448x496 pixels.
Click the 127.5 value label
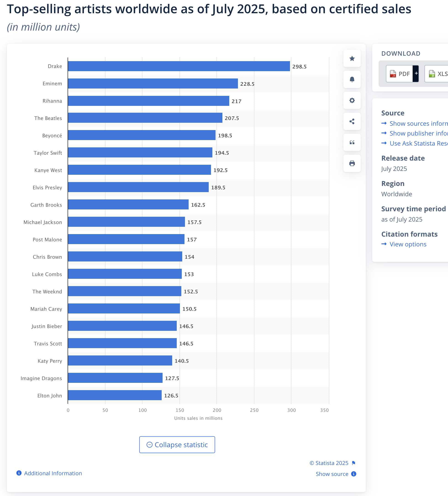pos(172,378)
